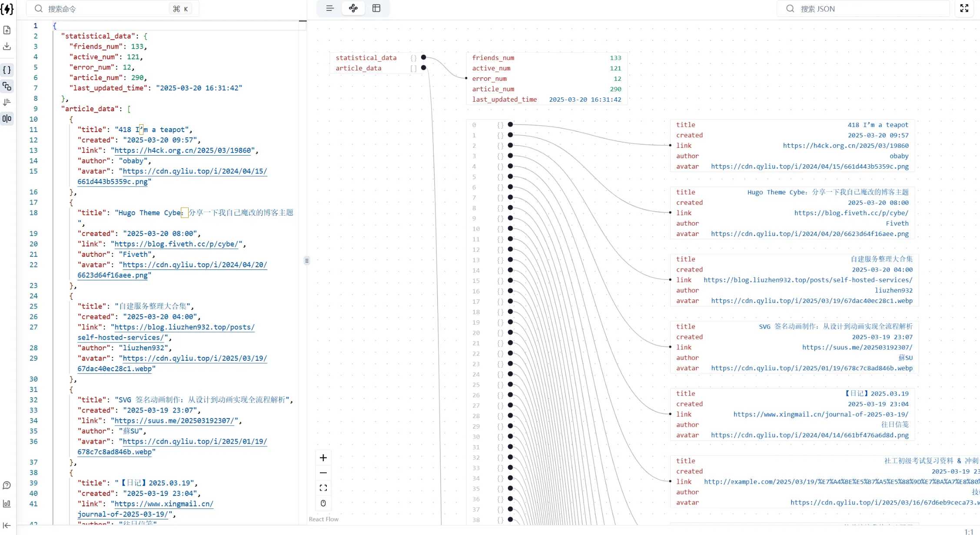This screenshot has height=535, width=980.
Task: Download the current JSON using the sidebar icon
Action: 7,47
